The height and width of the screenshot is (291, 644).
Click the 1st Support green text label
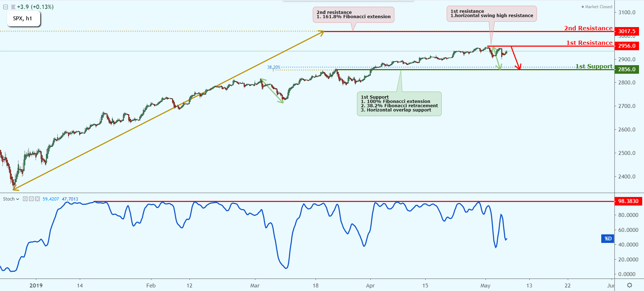[x=594, y=66]
